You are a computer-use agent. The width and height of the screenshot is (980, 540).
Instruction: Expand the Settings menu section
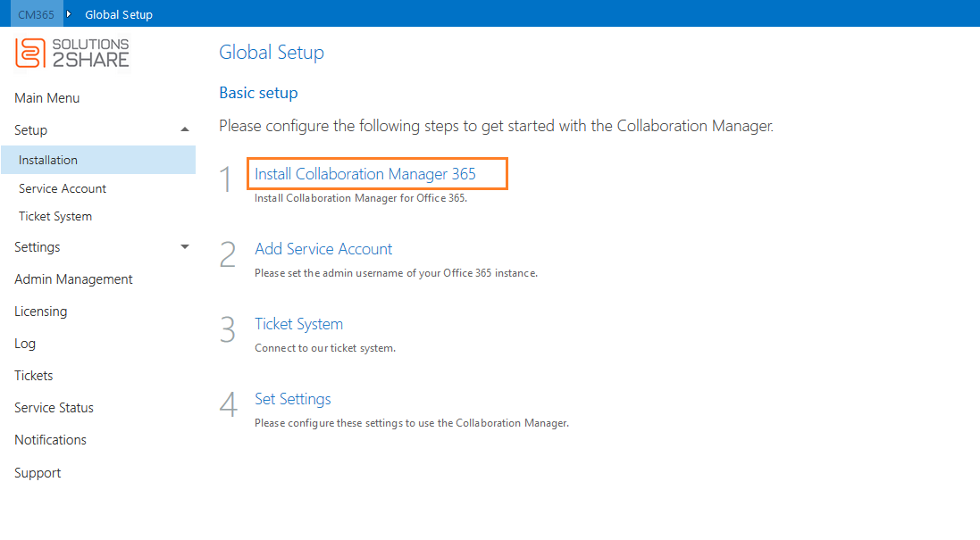click(x=185, y=247)
